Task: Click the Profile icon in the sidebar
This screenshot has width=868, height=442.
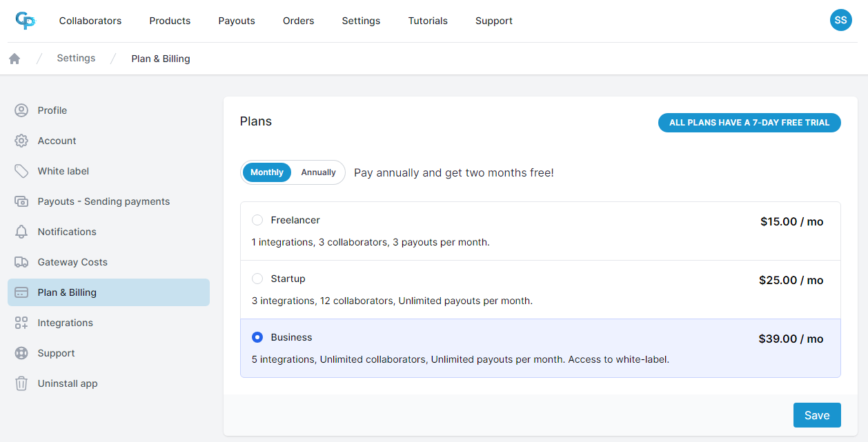Action: click(x=20, y=110)
